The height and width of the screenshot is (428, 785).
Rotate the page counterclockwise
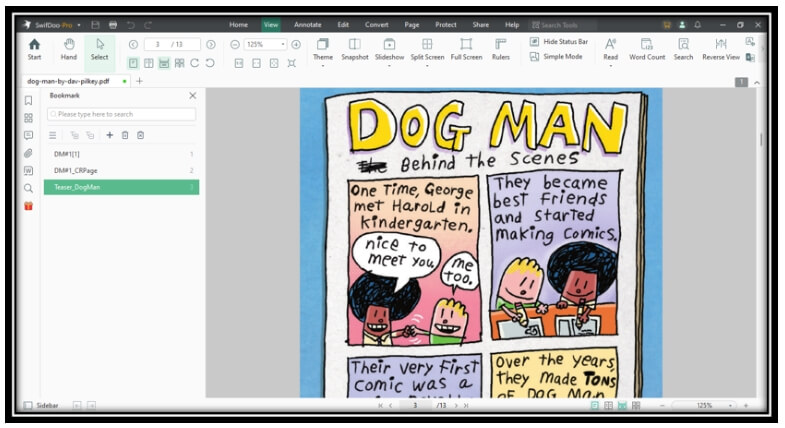click(210, 63)
